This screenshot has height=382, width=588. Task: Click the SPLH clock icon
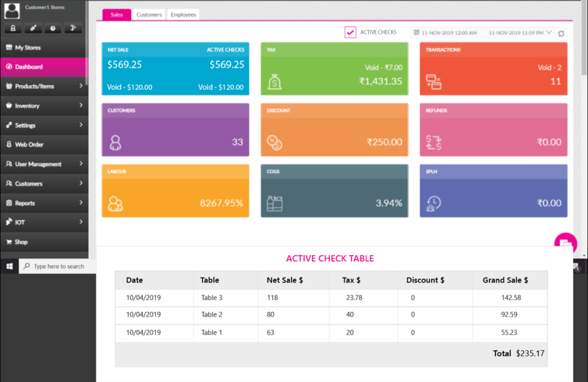tap(433, 204)
